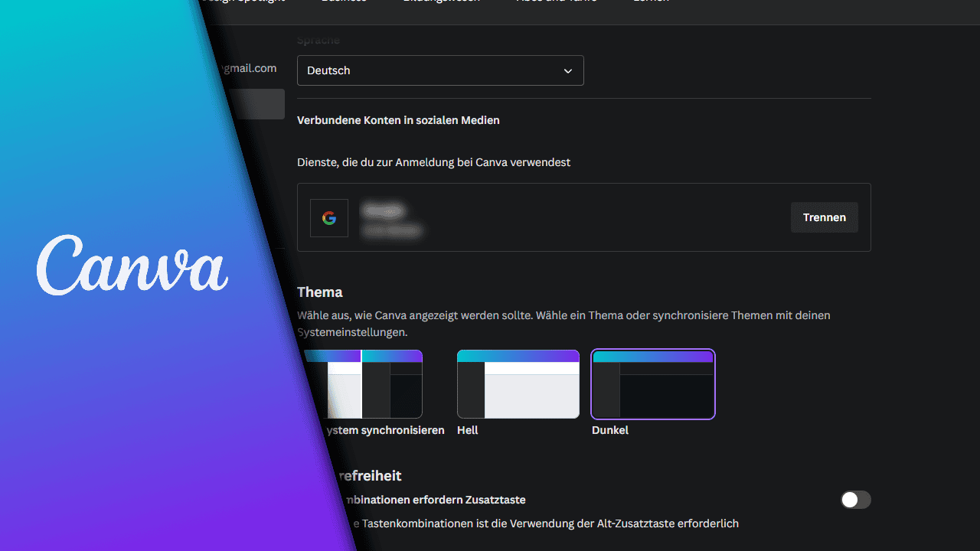Click the Google logo icon

329,218
